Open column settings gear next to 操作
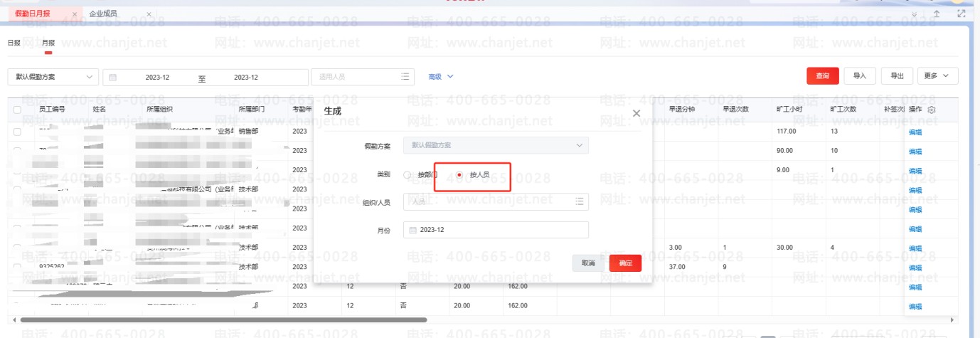 pos(932,110)
